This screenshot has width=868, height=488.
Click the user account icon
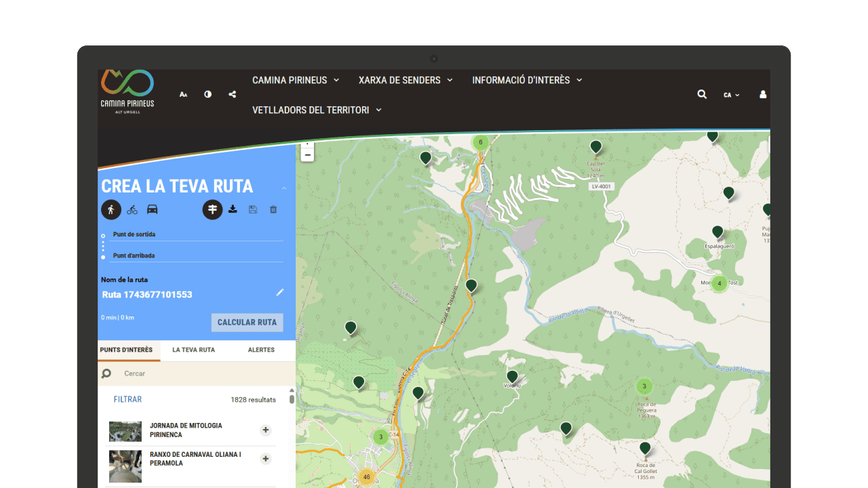pos(763,94)
